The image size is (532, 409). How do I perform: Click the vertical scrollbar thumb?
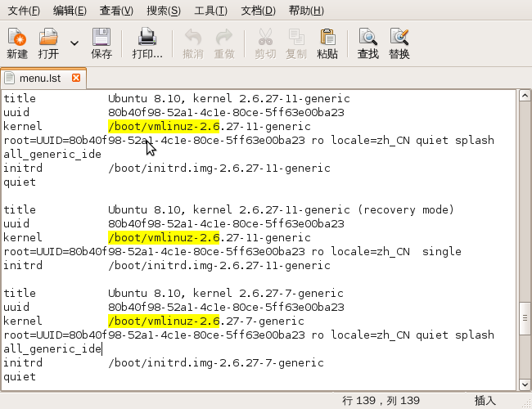525,317
